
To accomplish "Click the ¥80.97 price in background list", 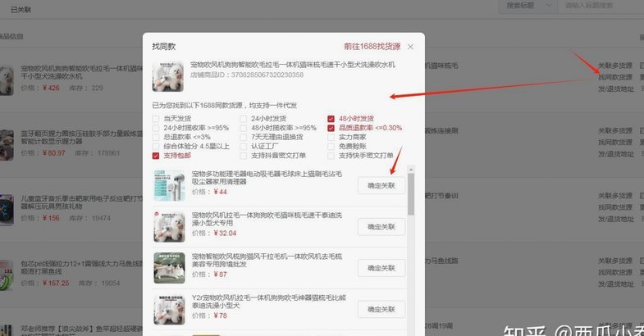I will tap(54, 153).
